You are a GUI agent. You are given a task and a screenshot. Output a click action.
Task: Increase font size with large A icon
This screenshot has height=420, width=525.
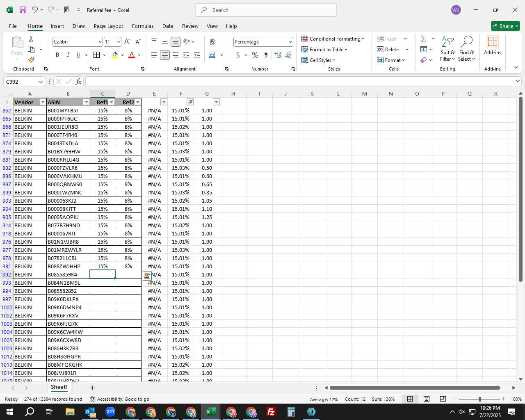click(x=127, y=41)
